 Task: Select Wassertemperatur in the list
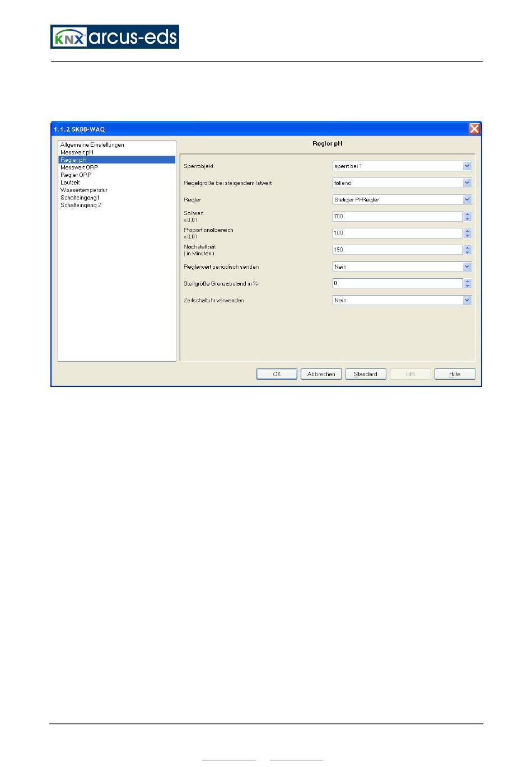(x=83, y=190)
